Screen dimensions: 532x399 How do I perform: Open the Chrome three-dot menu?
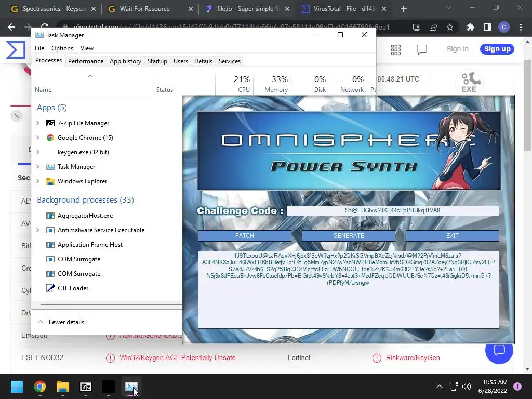pyautogui.click(x=521, y=27)
